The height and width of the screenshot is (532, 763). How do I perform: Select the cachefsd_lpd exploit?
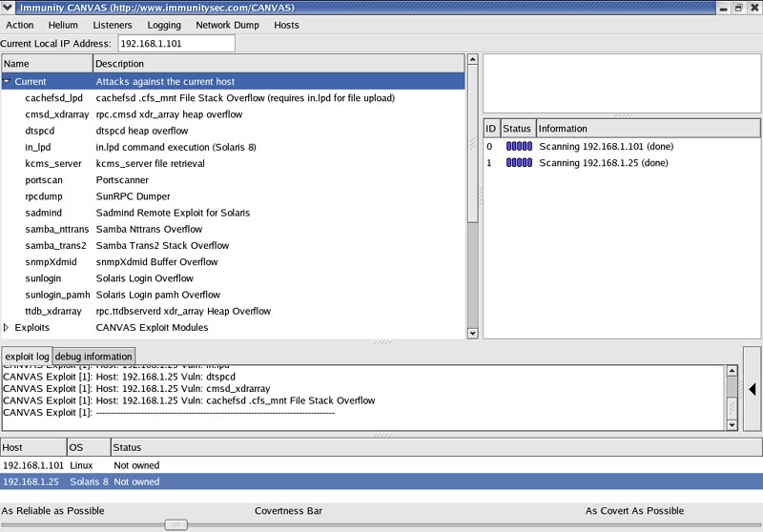233,98
